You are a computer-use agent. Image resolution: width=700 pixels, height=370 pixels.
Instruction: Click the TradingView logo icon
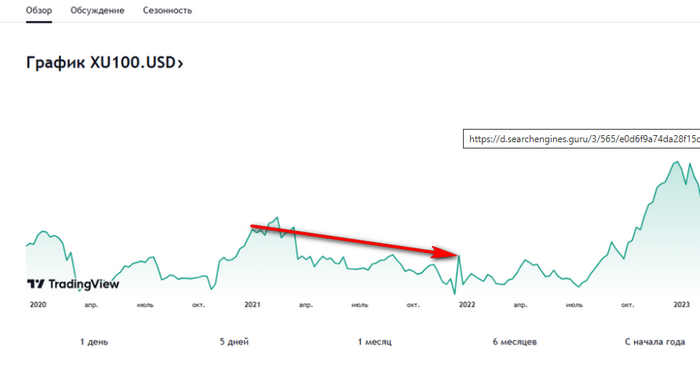[x=36, y=284]
